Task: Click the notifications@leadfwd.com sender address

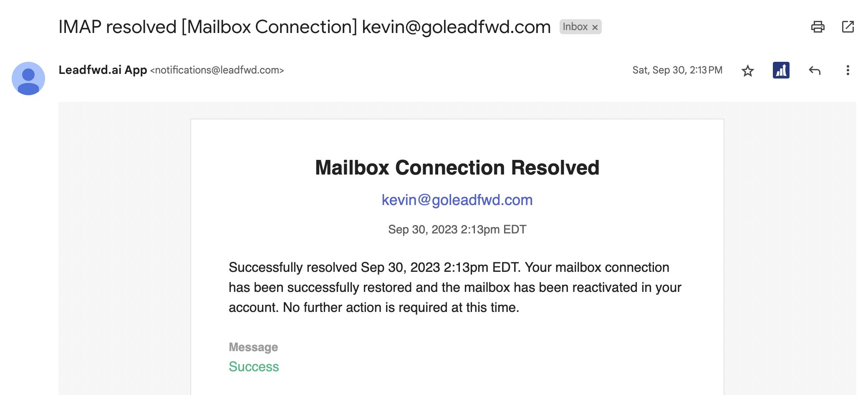Action: (x=217, y=70)
